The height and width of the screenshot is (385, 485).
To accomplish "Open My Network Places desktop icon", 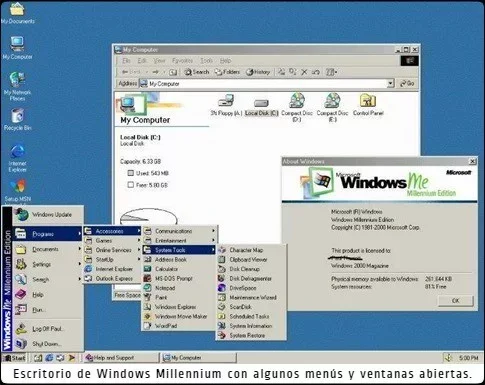I will click(17, 86).
